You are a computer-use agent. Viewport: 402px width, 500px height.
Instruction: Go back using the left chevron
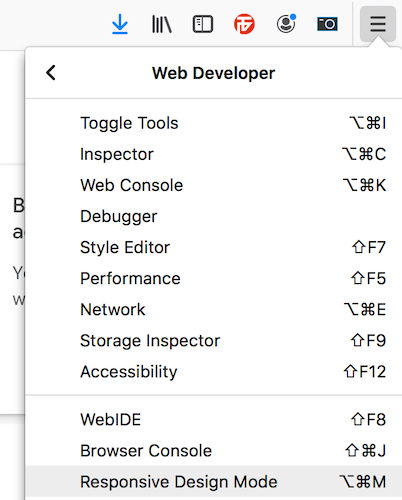pyautogui.click(x=51, y=73)
